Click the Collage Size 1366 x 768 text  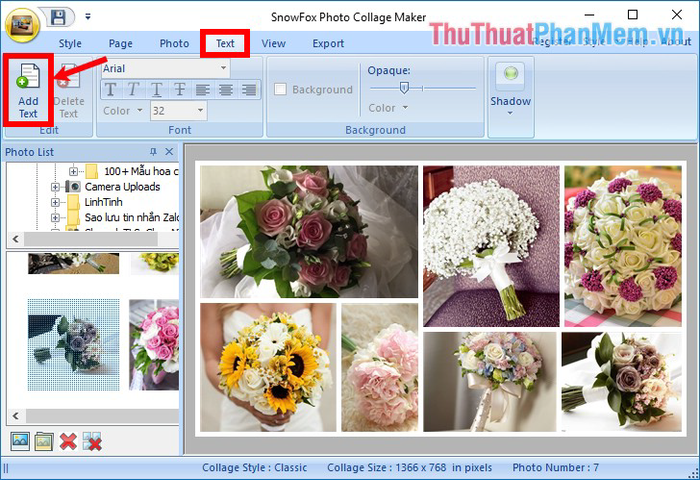pos(409,467)
